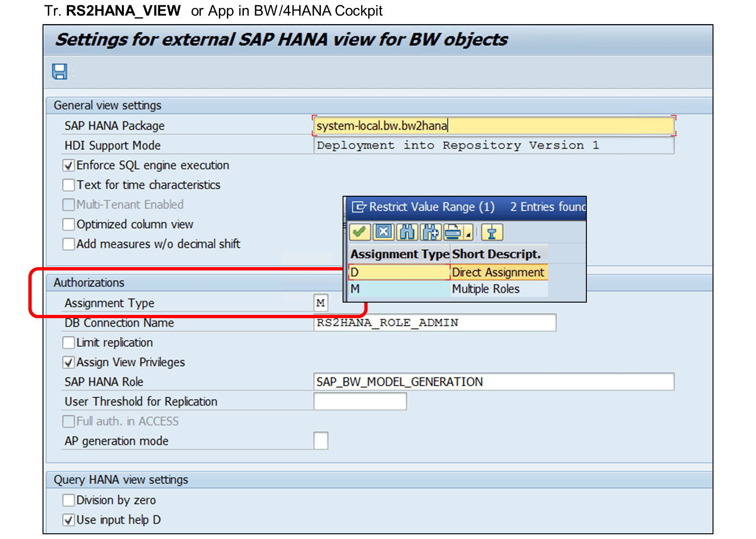
Task: Uncheck Use input help D checkbox
Action: [69, 520]
